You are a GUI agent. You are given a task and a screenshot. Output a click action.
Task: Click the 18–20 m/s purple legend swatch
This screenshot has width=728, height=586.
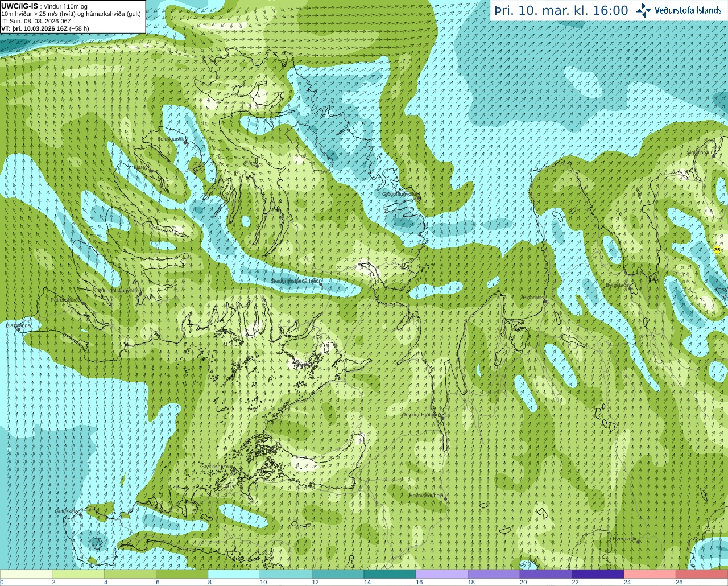494,574
